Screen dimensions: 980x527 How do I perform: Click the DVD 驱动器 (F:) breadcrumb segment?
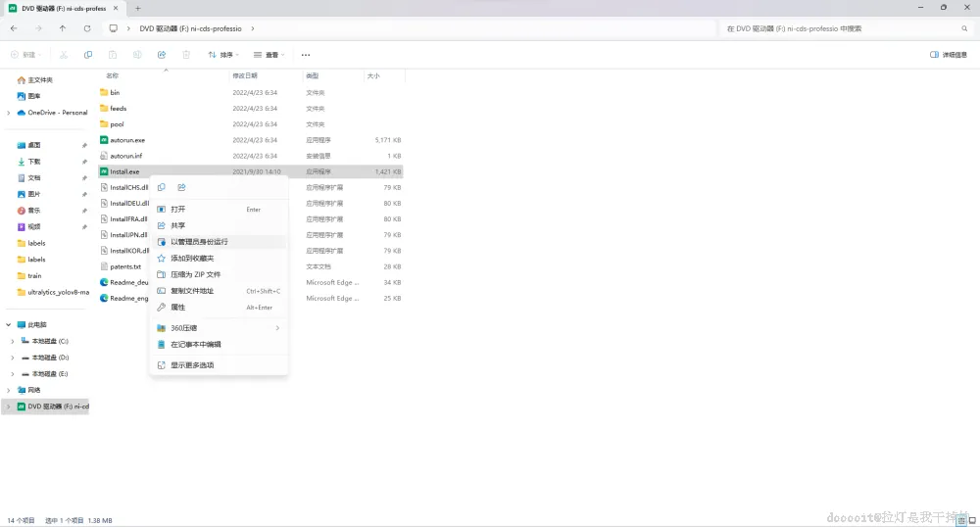[x=190, y=28]
